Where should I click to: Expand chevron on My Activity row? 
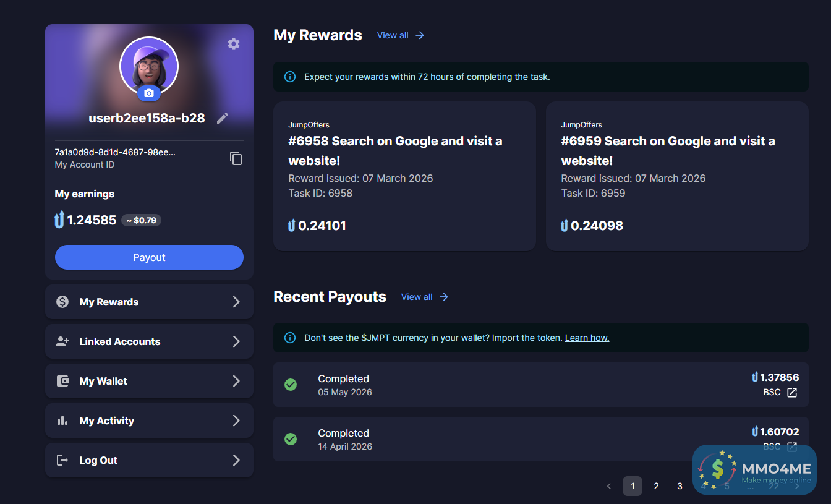(x=236, y=421)
